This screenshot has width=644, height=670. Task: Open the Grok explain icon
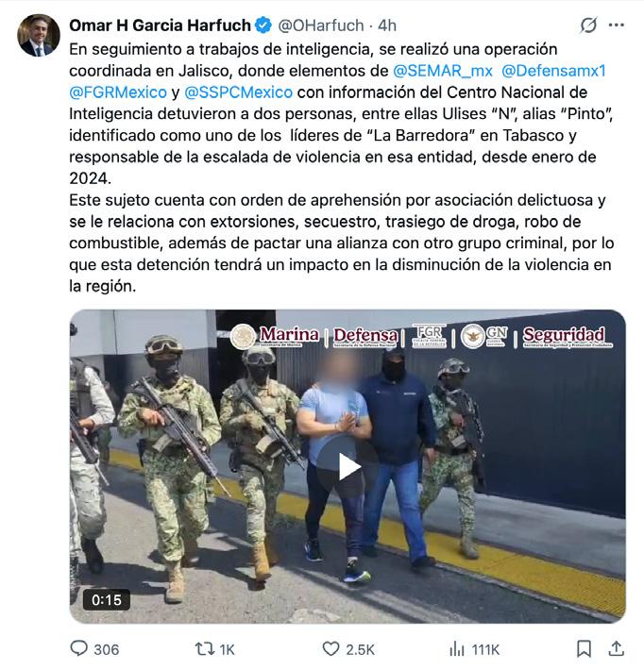tap(588, 25)
